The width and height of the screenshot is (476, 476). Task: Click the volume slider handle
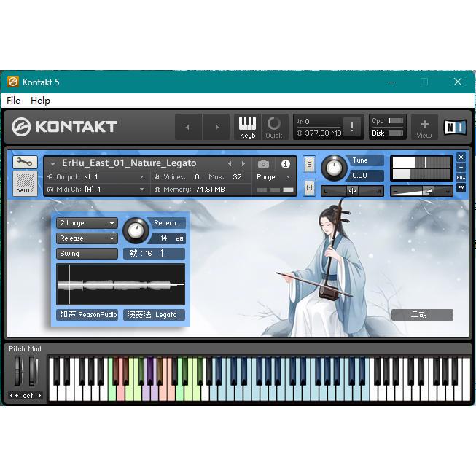click(x=428, y=191)
